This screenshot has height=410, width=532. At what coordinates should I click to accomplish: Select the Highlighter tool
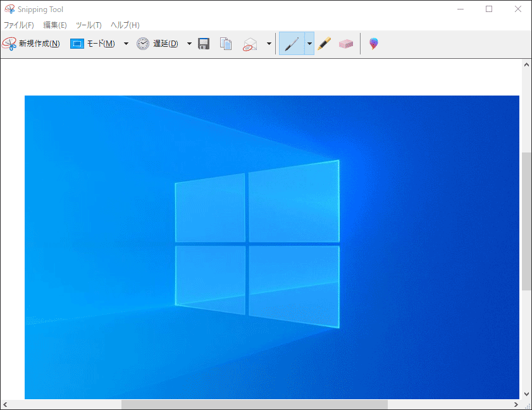(x=325, y=44)
